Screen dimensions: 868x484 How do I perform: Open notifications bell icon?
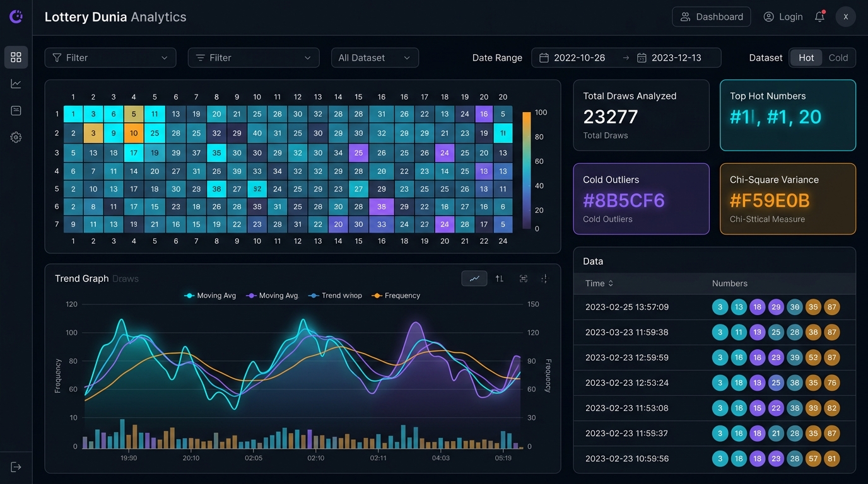point(820,17)
